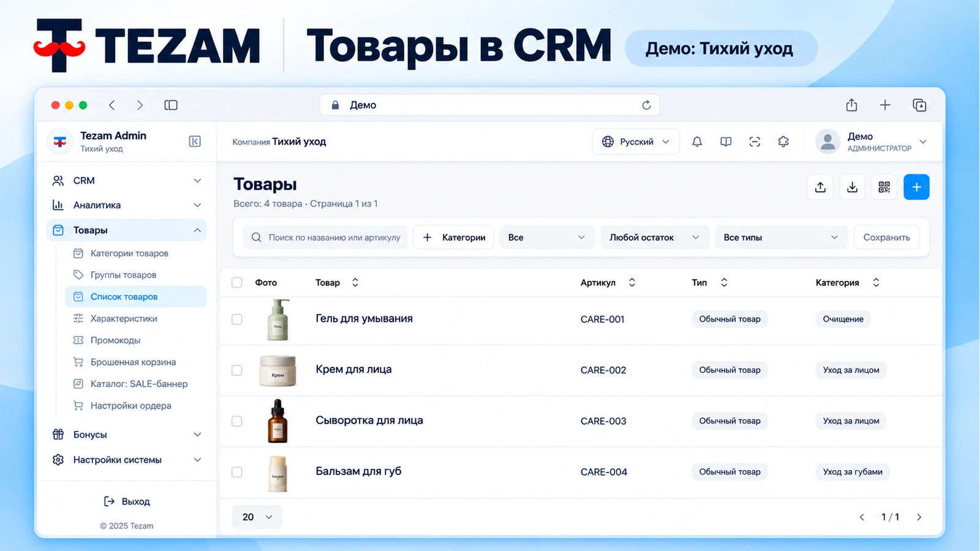Expand the Аналитика sidebar section

click(127, 205)
